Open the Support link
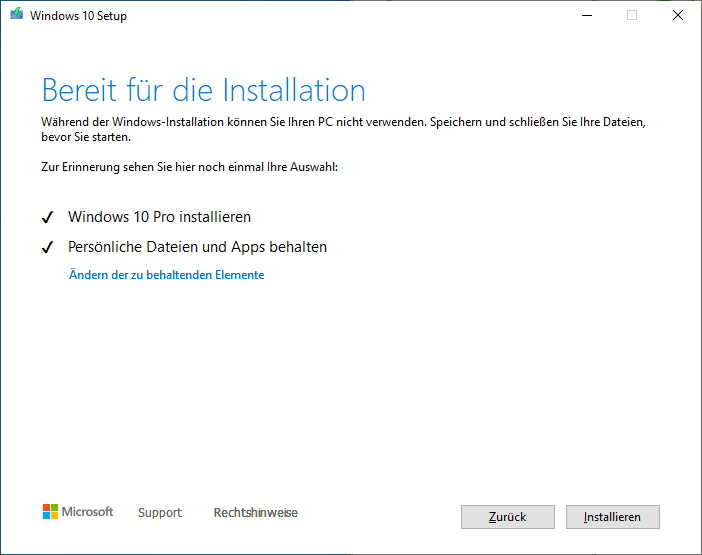Viewport: 702px width, 555px height. click(160, 512)
